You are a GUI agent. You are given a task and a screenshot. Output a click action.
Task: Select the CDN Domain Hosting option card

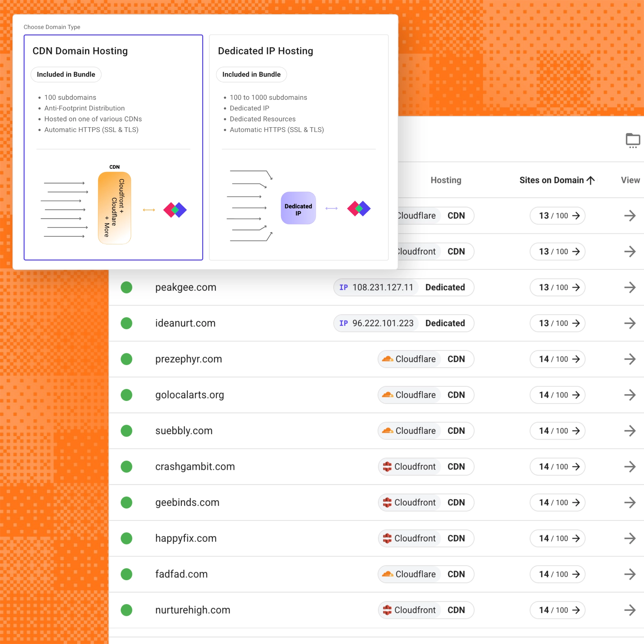[x=113, y=147]
